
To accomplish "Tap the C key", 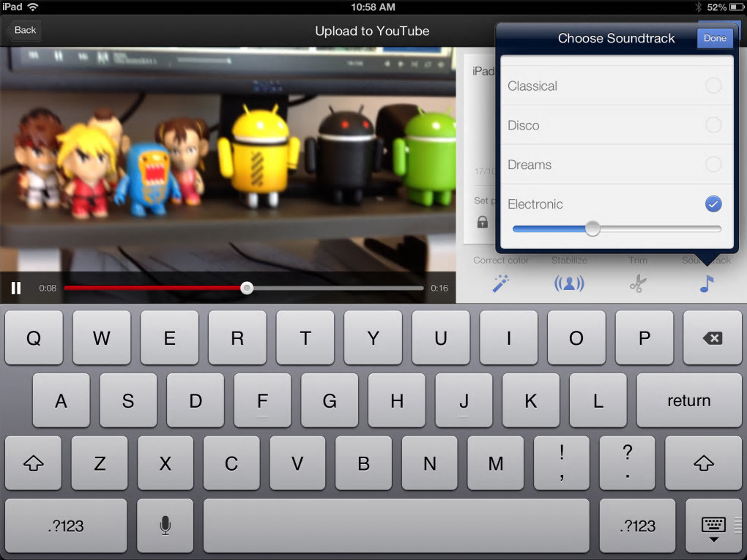I will pyautogui.click(x=231, y=463).
